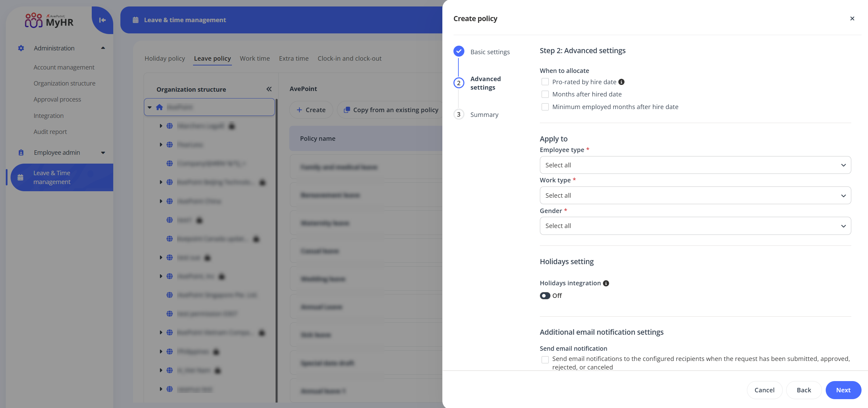Click the home icon in organization tree root
Screen dimensions: 868x408
[159, 107]
